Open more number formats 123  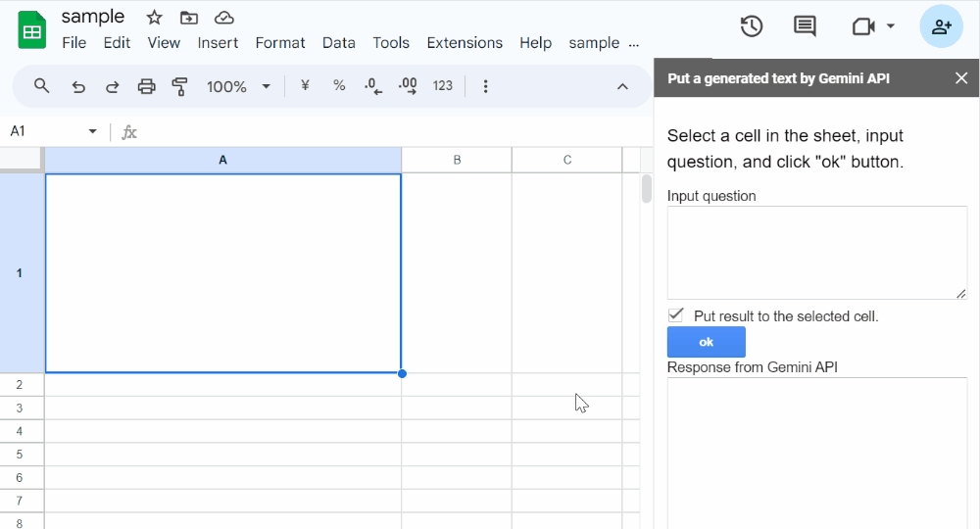click(x=443, y=86)
